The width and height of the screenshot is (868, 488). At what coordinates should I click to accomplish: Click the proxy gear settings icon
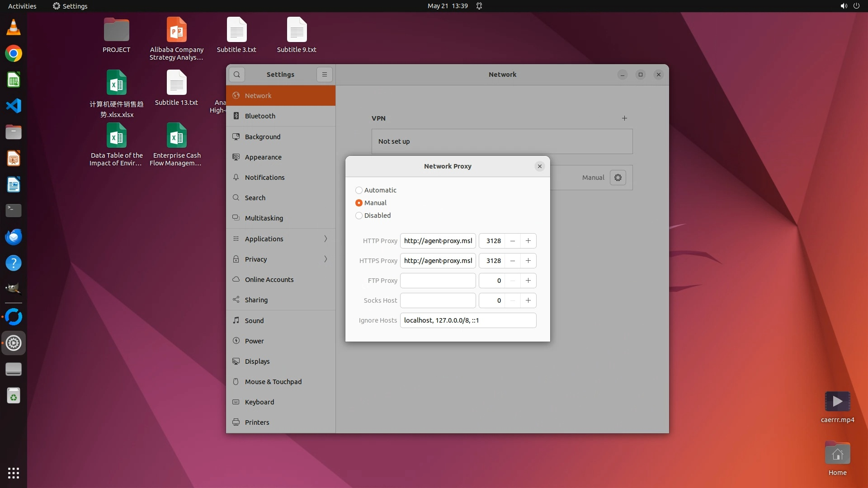(x=618, y=178)
